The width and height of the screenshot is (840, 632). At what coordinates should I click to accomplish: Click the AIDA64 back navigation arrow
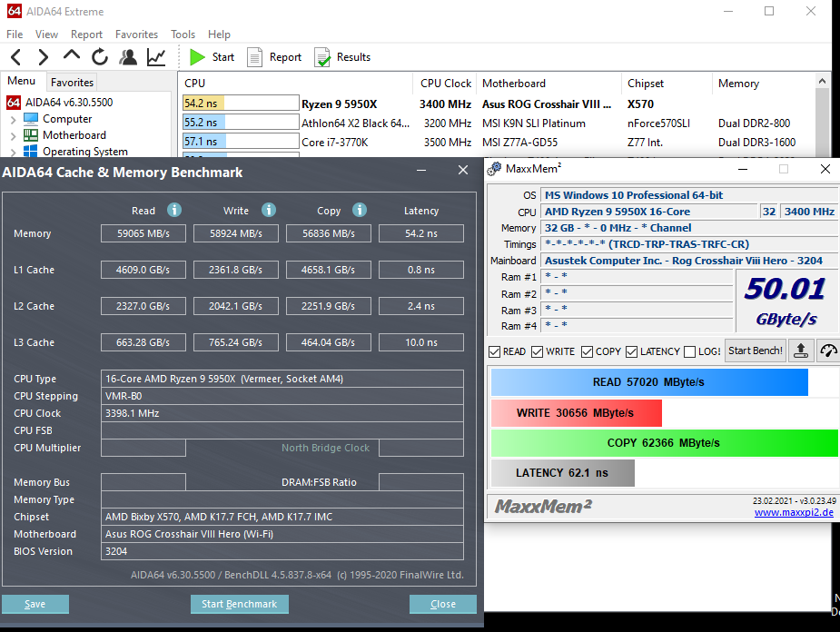16,57
